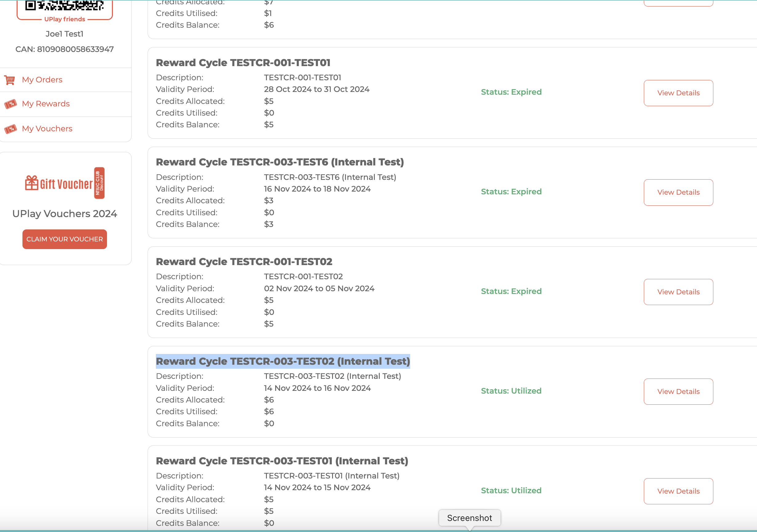
Task: Click the highlighted TESTCR-003-TEST02 reward cycle heading
Action: click(283, 361)
